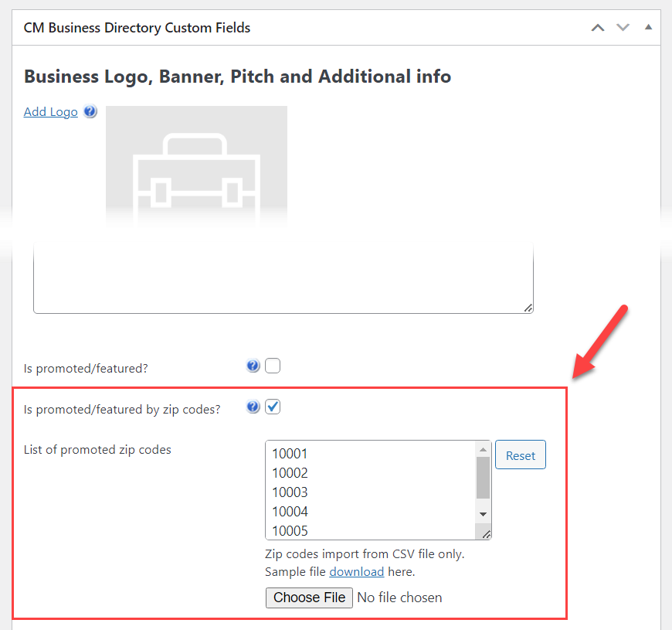This screenshot has width=672, height=630.
Task: Enable the Is promoted/featured? checkbox
Action: point(273,366)
